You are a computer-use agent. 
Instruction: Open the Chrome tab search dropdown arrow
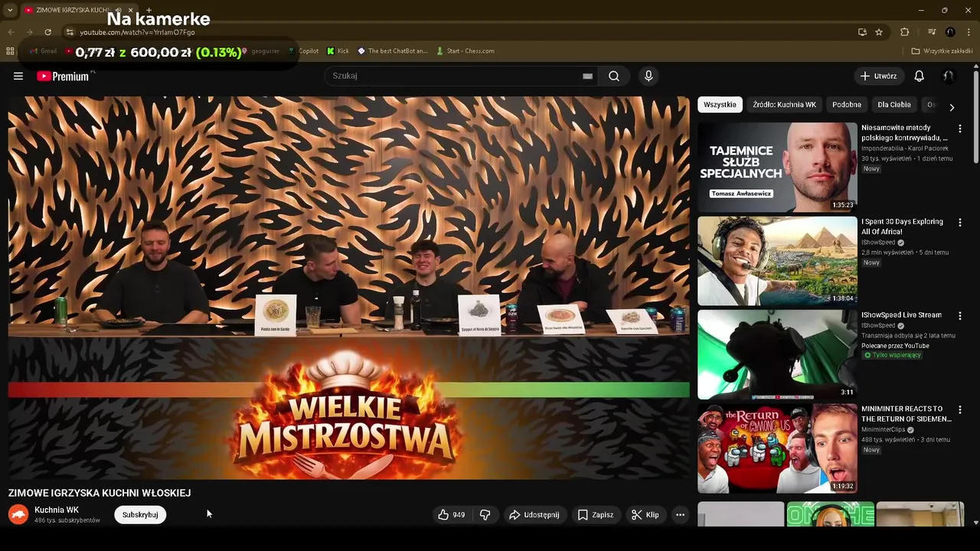click(x=9, y=10)
